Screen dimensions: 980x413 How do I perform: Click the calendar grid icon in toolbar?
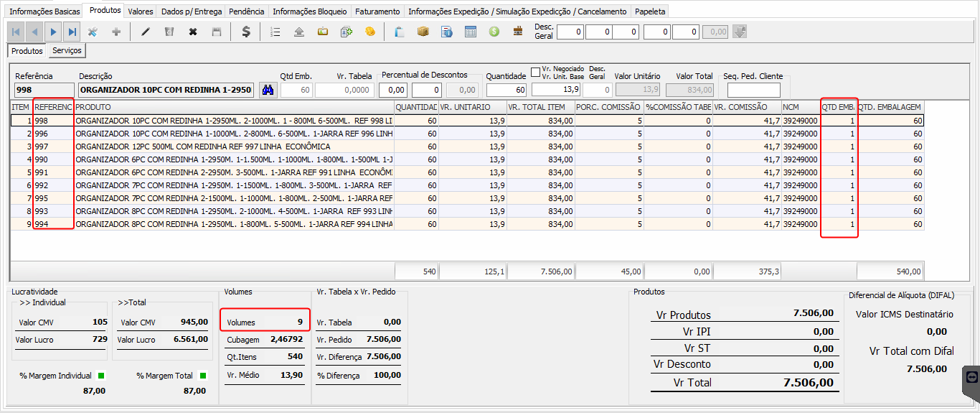471,32
